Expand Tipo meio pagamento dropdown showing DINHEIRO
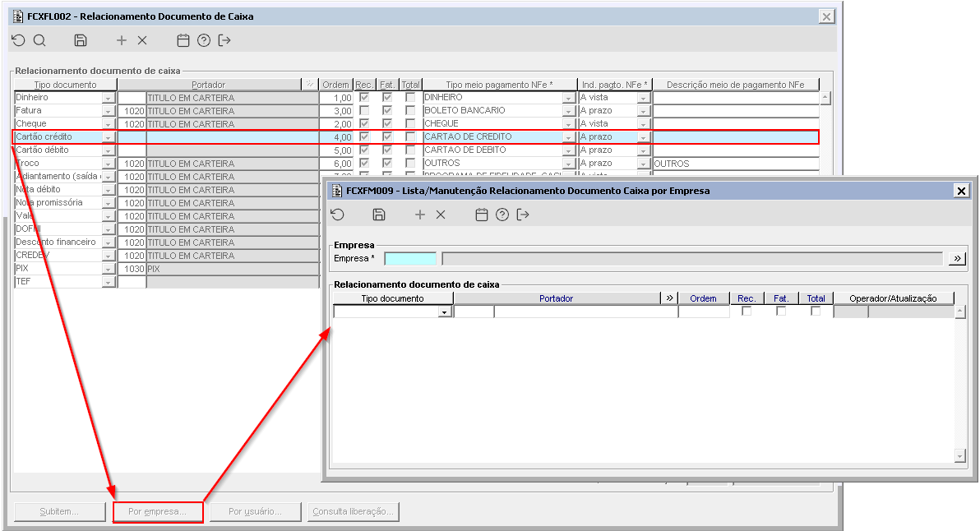The height and width of the screenshot is (531, 980). point(568,98)
